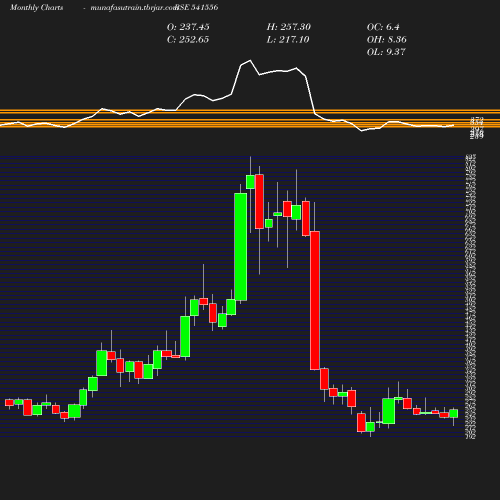The width and height of the screenshot is (500, 500).
Task: Click the "OC: 6.4" reading
Action: point(383,27)
